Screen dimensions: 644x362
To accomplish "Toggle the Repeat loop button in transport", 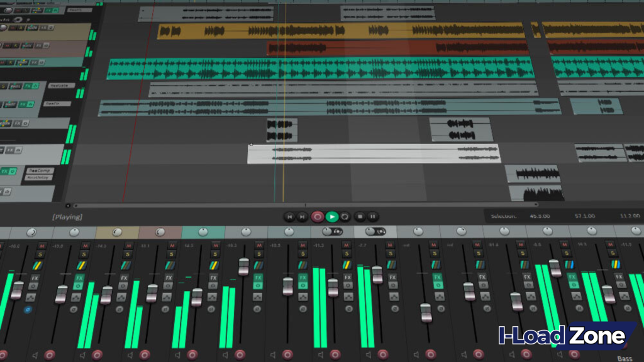I will [x=345, y=217].
